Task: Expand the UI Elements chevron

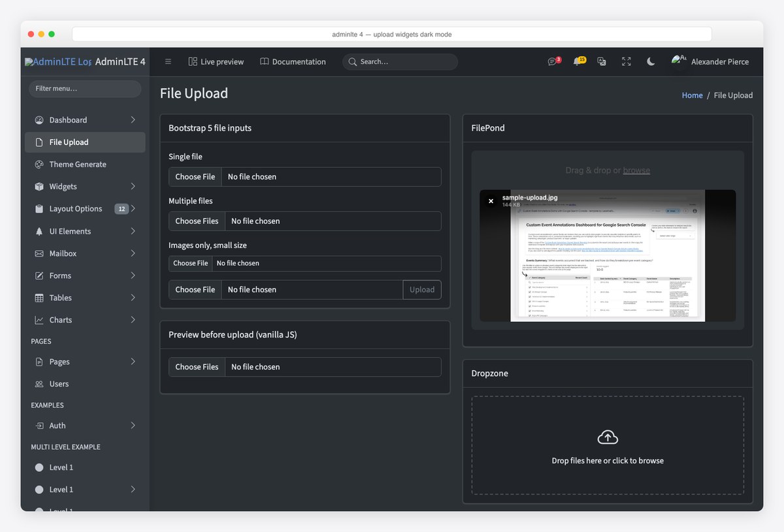Action: coord(133,230)
